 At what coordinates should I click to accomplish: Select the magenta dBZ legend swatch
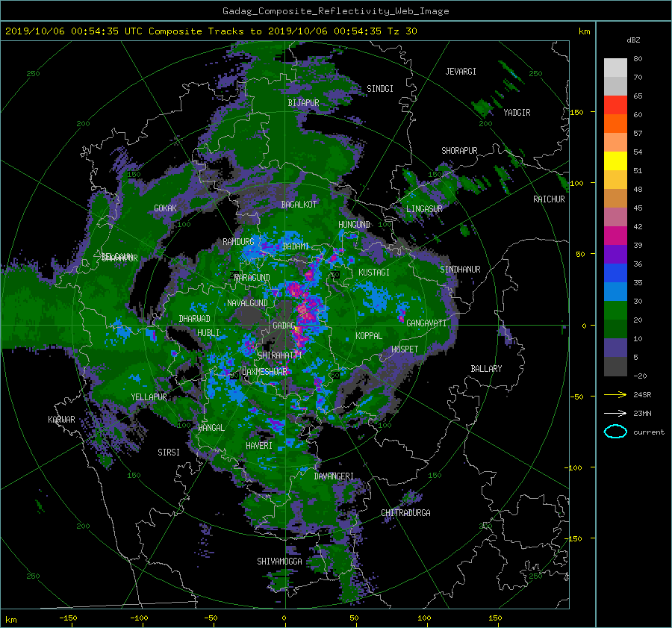(615, 236)
